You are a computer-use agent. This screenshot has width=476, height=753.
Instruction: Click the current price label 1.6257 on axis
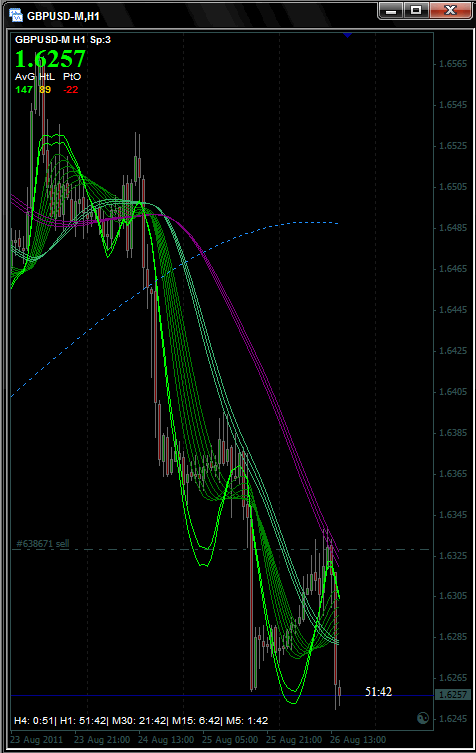pyautogui.click(x=453, y=695)
